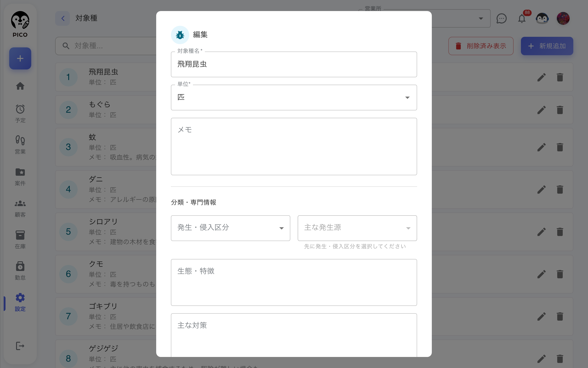Click into the 生態・特徴 text area

(x=294, y=282)
